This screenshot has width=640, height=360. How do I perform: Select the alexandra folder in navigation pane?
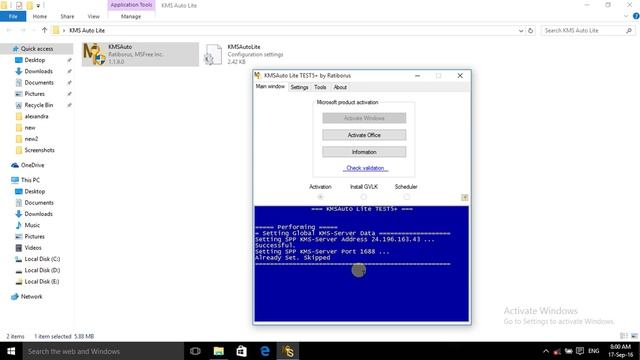point(36,116)
